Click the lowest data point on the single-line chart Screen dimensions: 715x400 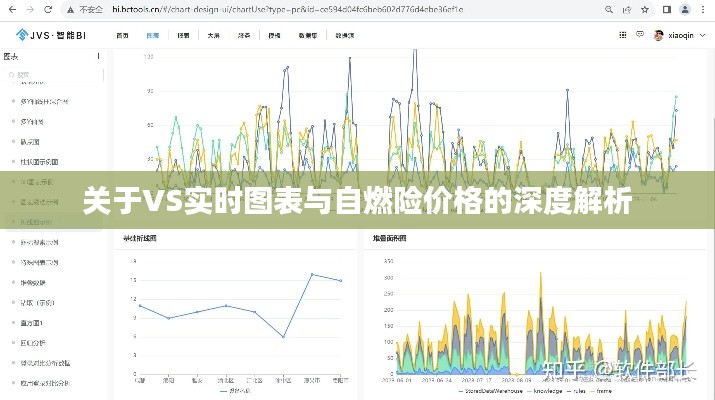(x=283, y=337)
